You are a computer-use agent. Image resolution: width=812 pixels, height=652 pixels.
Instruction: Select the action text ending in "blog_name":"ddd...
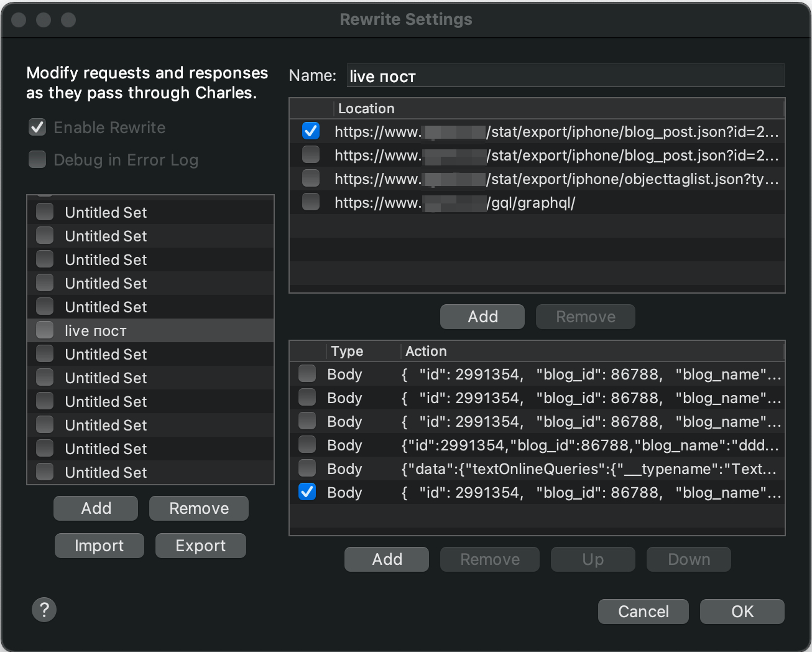[590, 445]
